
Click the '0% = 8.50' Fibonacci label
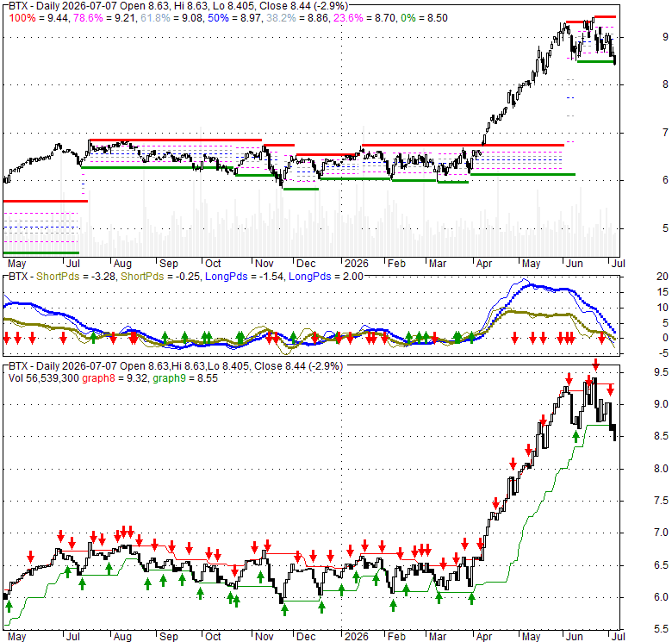(424, 18)
